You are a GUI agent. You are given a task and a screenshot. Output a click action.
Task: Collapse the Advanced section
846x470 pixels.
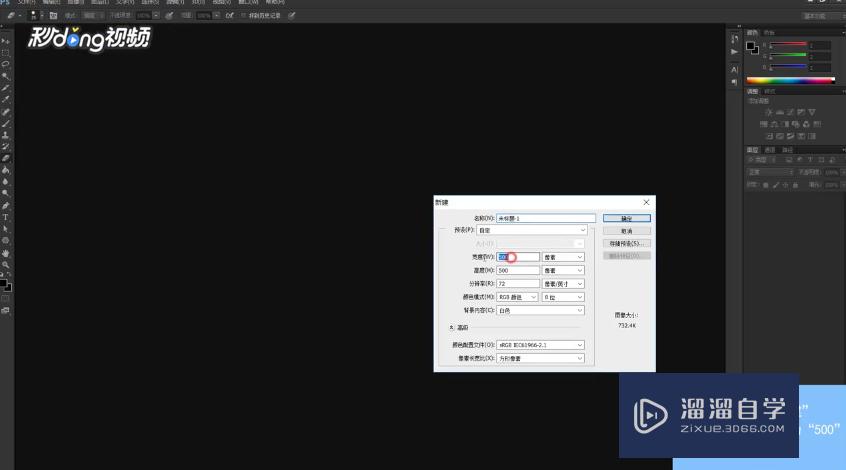pos(452,328)
